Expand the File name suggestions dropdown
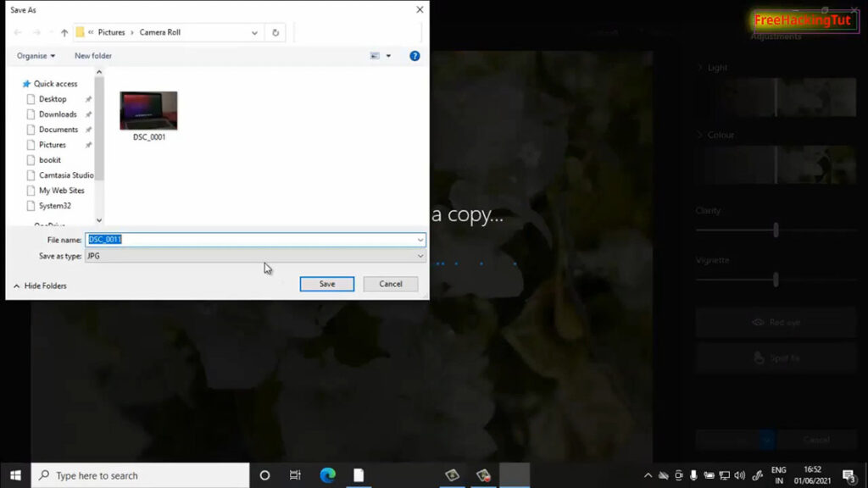 coord(420,240)
